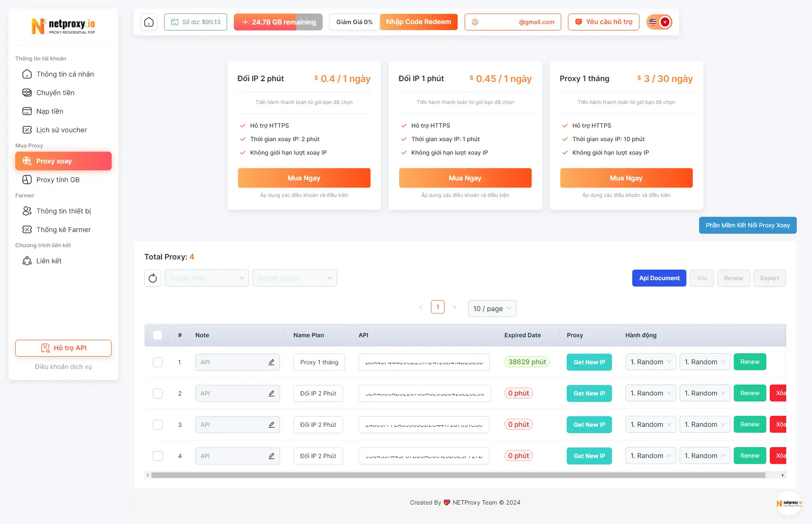Click the netpryoxy.io logo in sidebar
Image resolution: width=812 pixels, height=524 pixels.
pos(63,26)
